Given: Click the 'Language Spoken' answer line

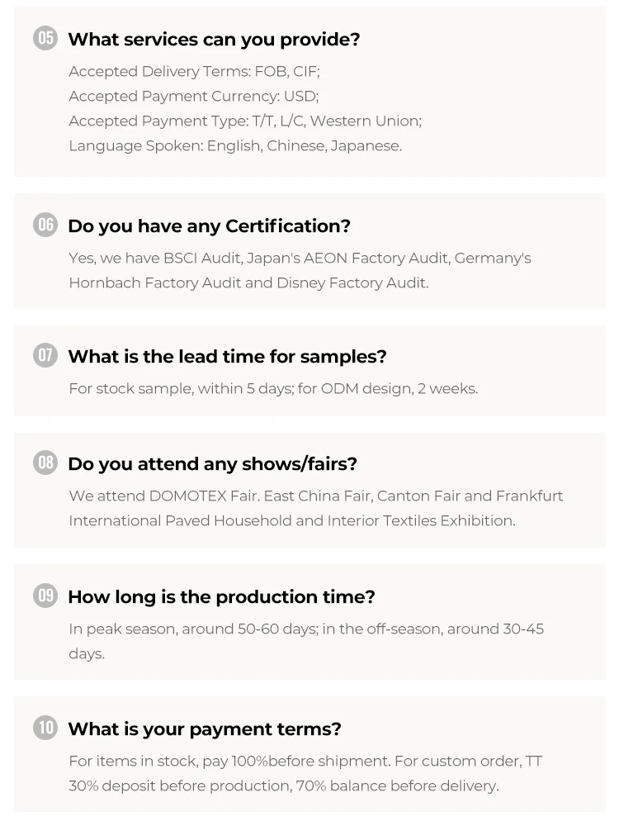Looking at the screenshot, I should click(235, 146).
